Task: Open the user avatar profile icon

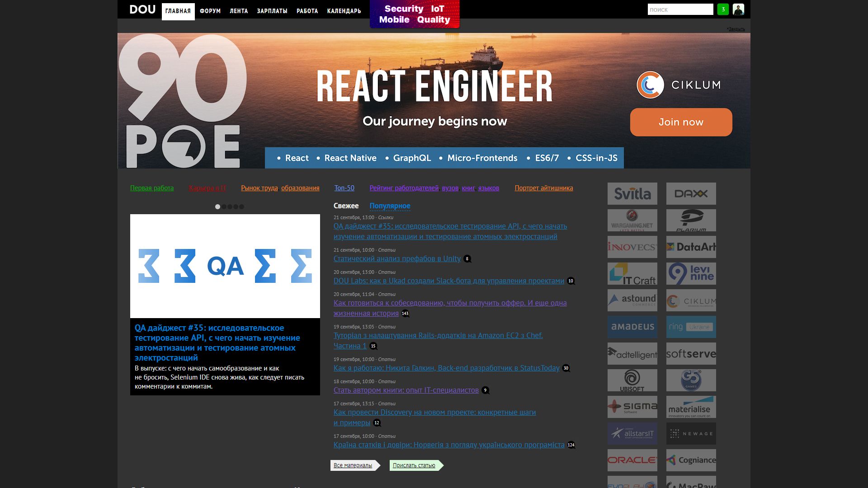Action: pos(738,9)
